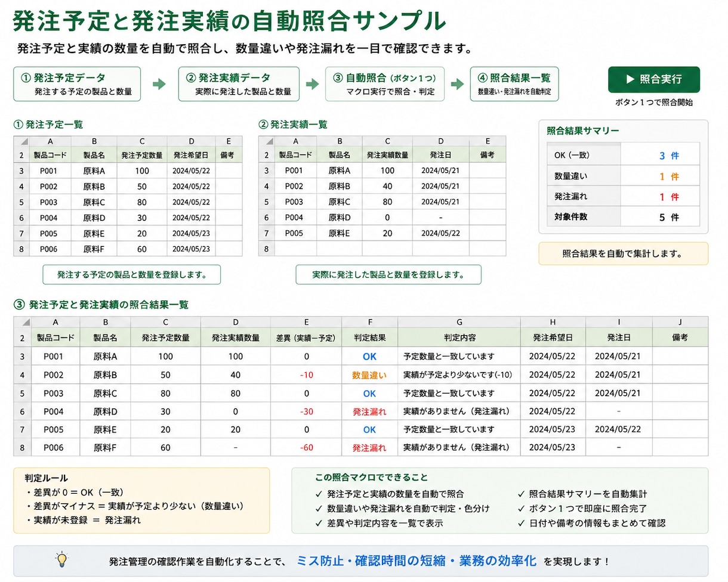Click heading ③ 発注予定と発注実績の照合結果一覧

click(x=101, y=305)
